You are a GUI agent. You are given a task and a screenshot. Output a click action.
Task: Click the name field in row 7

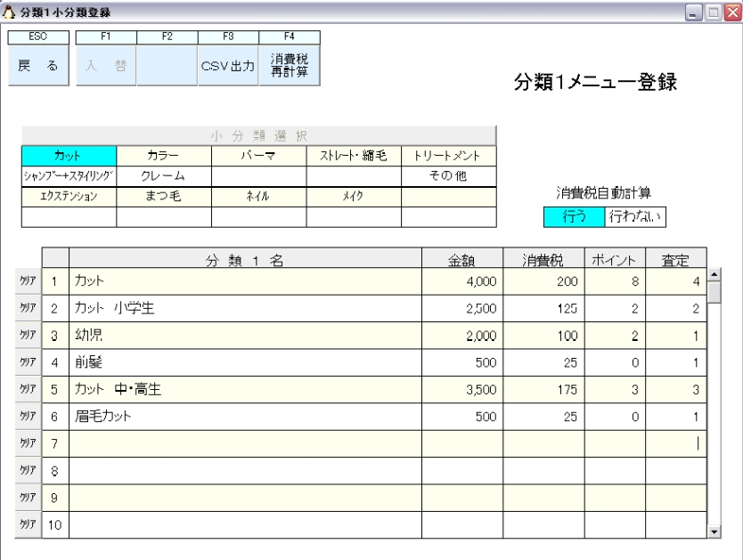point(245,443)
